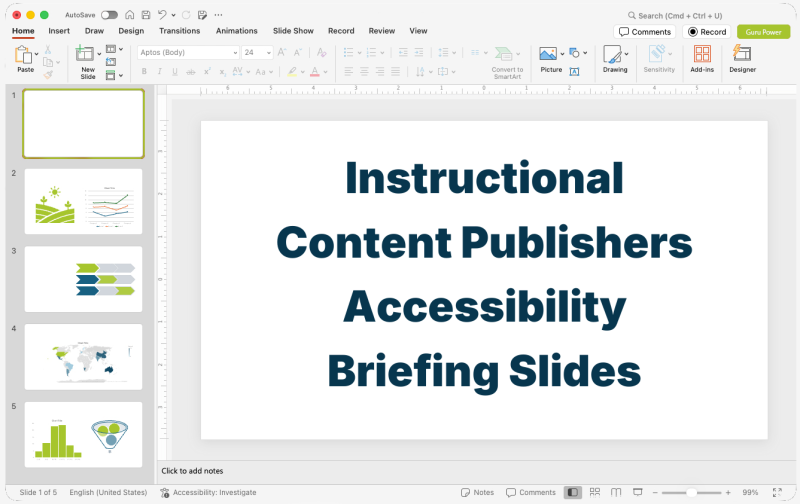Open the View tab
The height and width of the screenshot is (504, 800).
418,31
